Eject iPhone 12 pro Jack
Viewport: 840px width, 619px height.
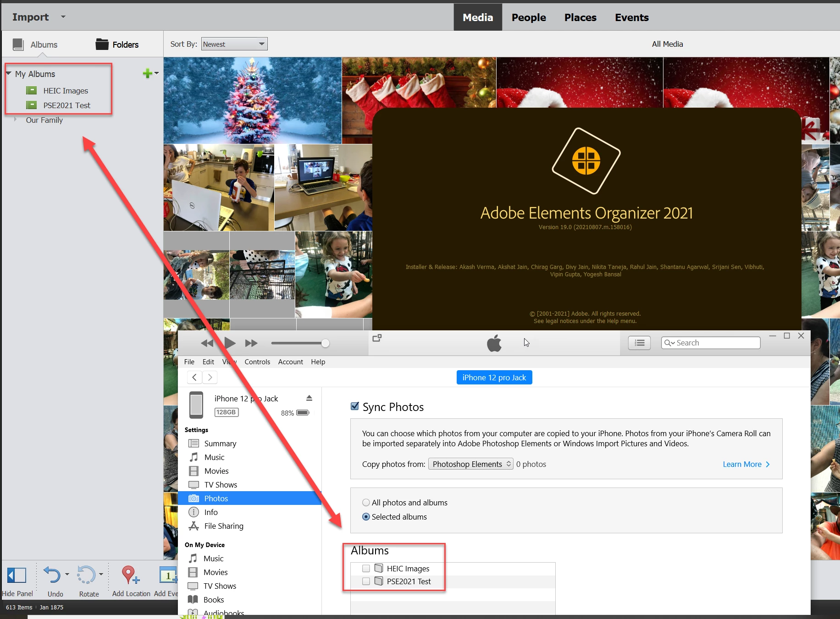point(309,398)
